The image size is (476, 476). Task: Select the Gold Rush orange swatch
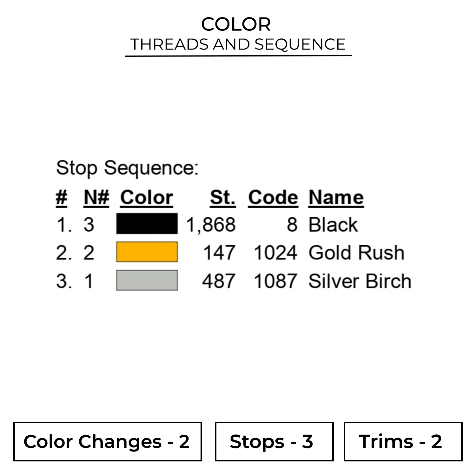(147, 252)
